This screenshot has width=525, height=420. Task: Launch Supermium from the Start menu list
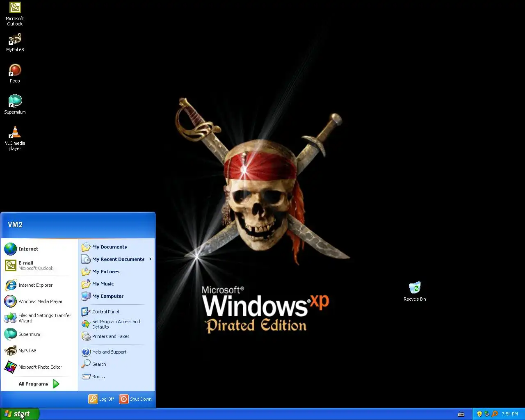pos(39,334)
